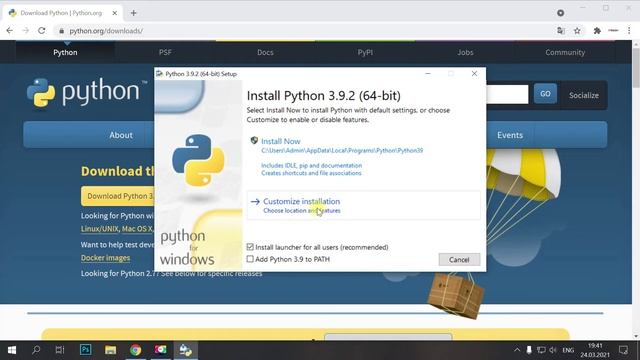The height and width of the screenshot is (360, 640).
Task: Click the browser back arrow
Action: coord(9,31)
